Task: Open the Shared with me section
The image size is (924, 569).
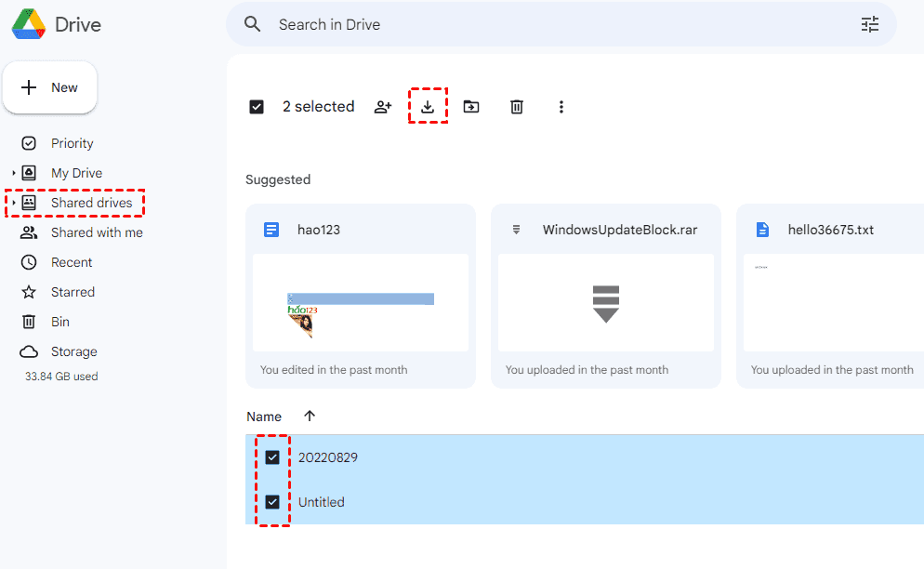Action: coord(97,232)
